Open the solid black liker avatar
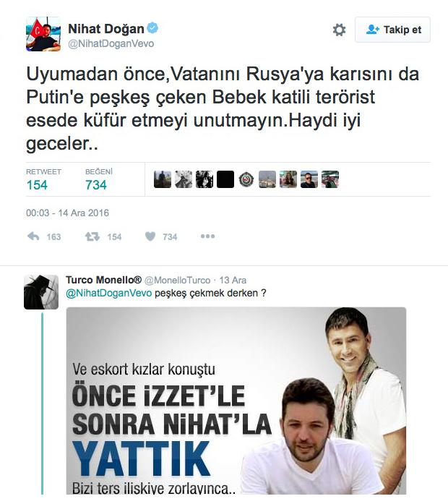This screenshot has width=448, height=504. click(x=225, y=179)
